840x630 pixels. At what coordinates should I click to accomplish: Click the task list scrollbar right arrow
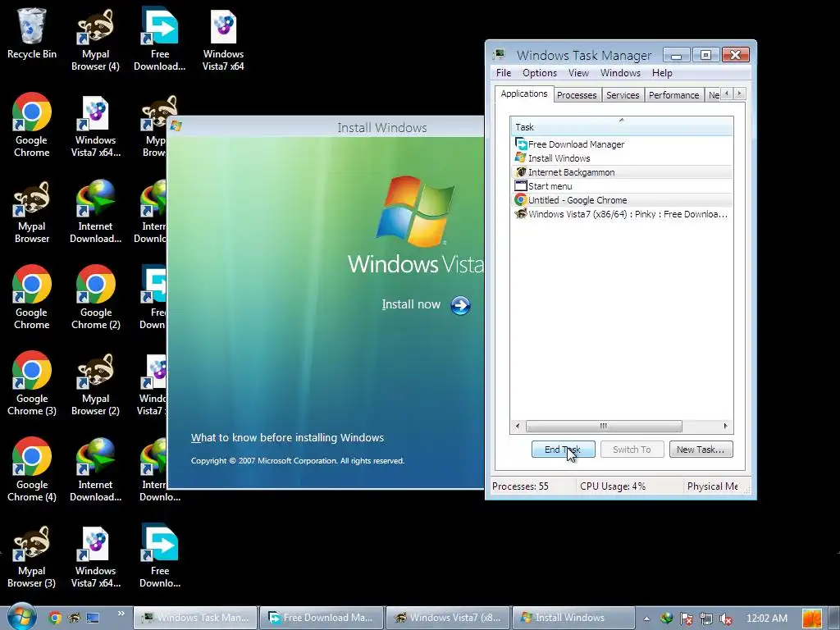[x=725, y=427]
